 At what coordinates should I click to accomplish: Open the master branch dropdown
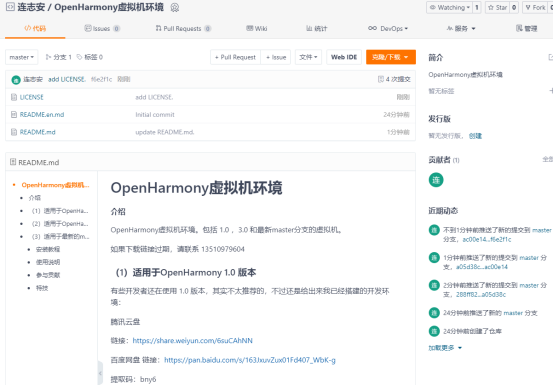[x=22, y=57]
